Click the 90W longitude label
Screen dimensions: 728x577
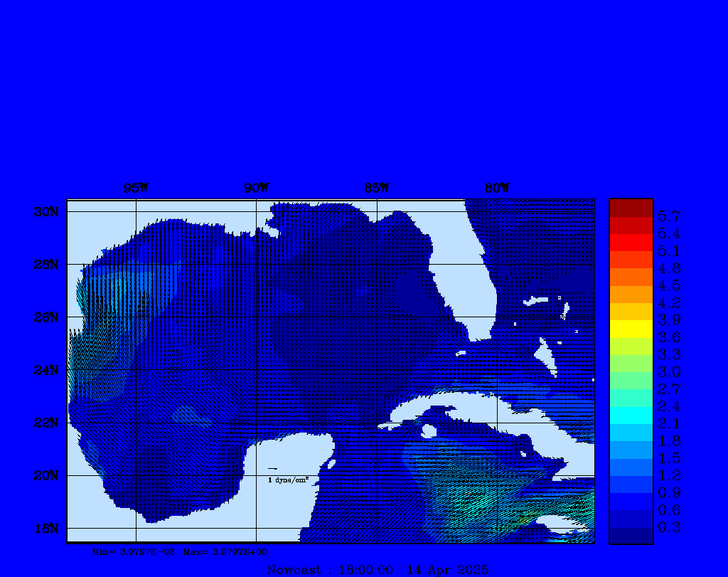click(x=256, y=188)
